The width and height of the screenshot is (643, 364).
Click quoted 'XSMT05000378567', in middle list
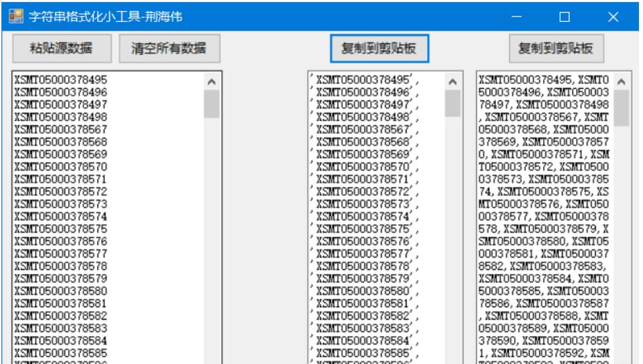coord(365,129)
